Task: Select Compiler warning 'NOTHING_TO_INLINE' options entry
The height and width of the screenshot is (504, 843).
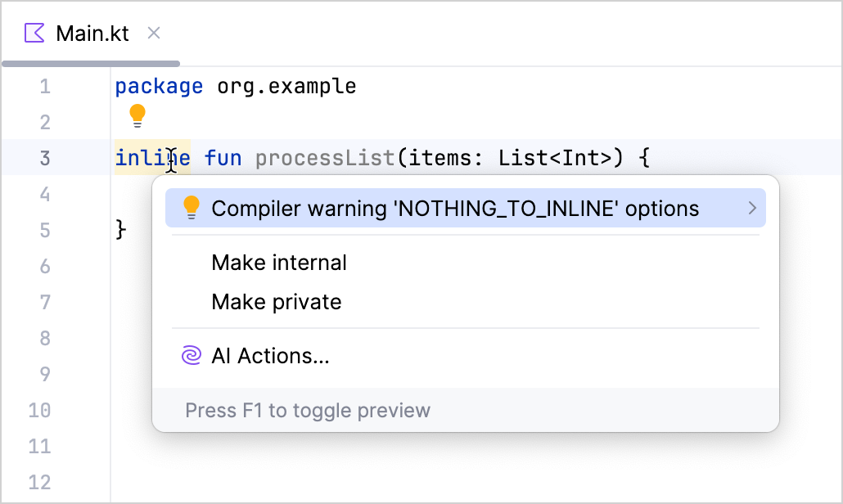Action: pyautogui.click(x=454, y=209)
